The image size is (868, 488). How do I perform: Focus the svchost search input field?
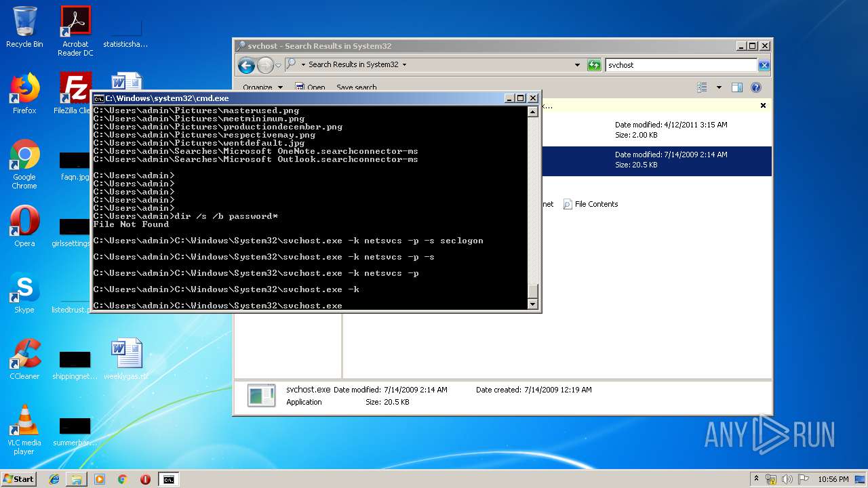tap(681, 65)
